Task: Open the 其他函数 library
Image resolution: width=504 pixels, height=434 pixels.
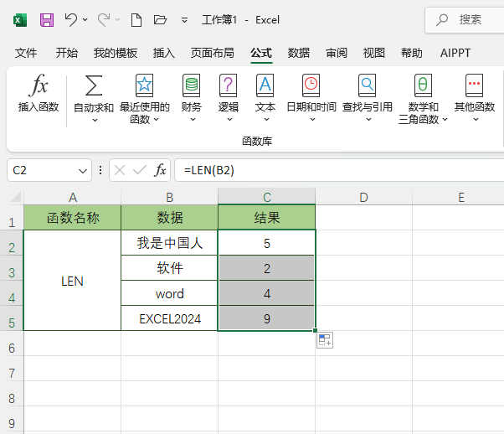Action: pos(475,98)
